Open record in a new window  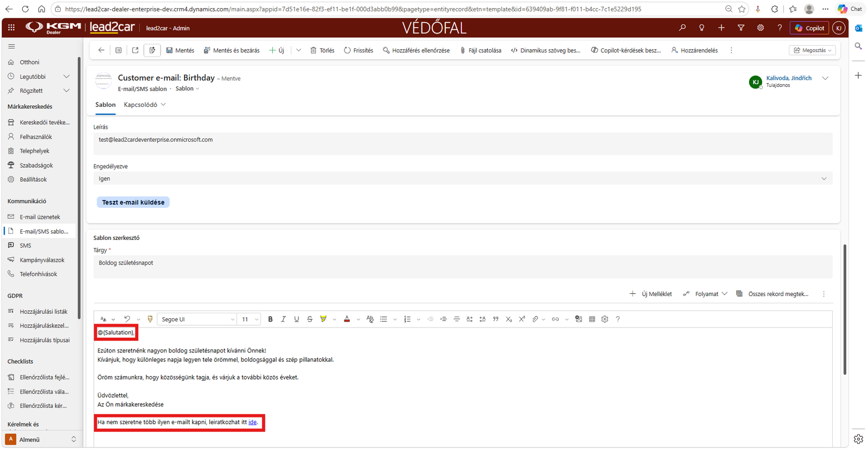click(x=135, y=50)
